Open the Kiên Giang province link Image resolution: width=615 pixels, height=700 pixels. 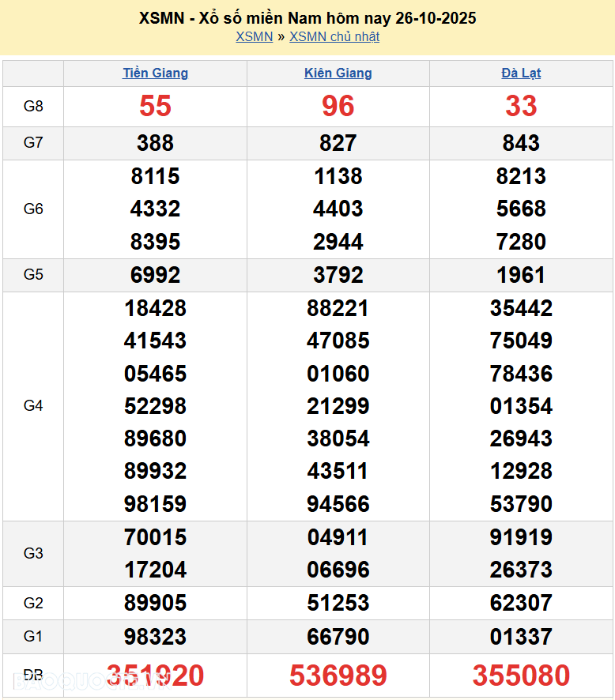point(338,73)
